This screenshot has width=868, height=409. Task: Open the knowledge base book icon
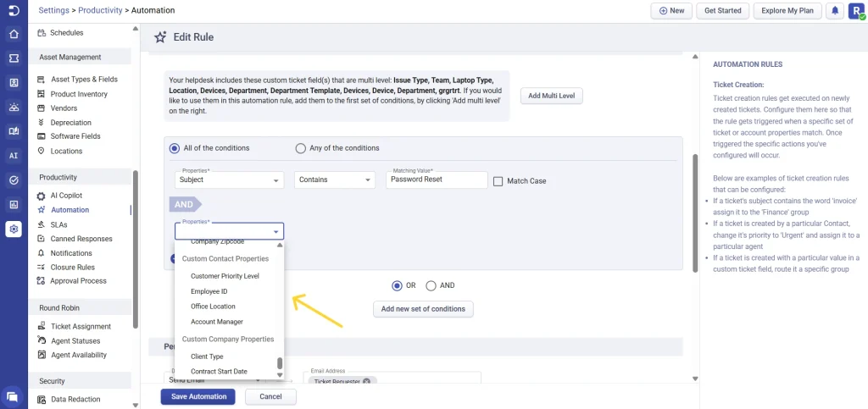14,131
